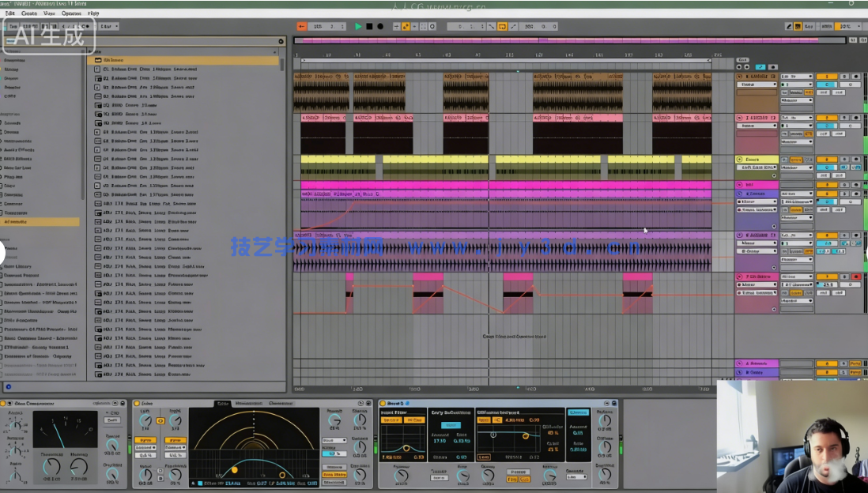Arm the first audio track for recording
The width and height of the screenshot is (868, 493).
point(855,77)
